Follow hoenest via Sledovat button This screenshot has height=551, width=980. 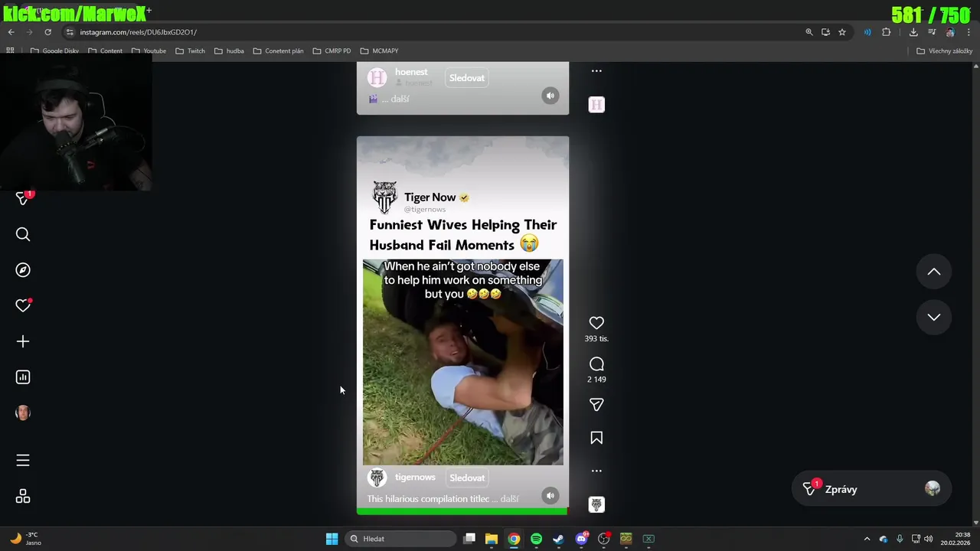467,78
